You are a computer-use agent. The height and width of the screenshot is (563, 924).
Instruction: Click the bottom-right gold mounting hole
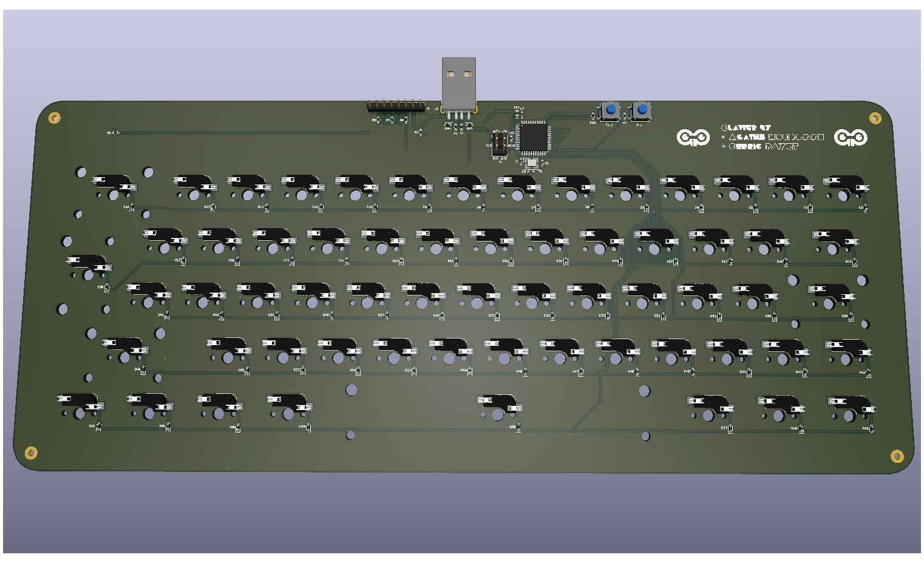897,456
